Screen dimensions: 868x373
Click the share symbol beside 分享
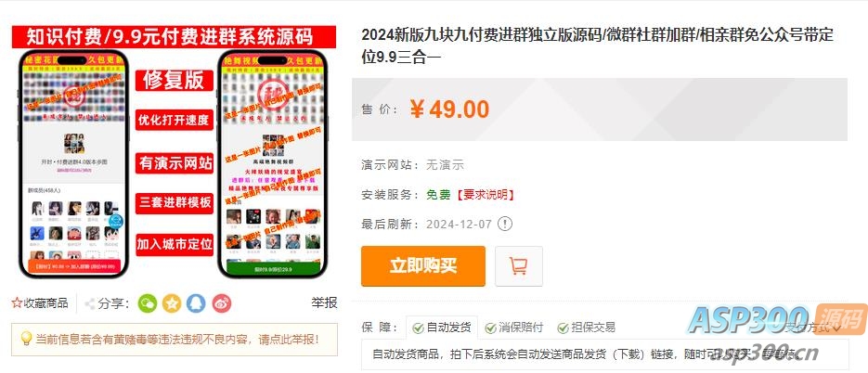[x=90, y=303]
